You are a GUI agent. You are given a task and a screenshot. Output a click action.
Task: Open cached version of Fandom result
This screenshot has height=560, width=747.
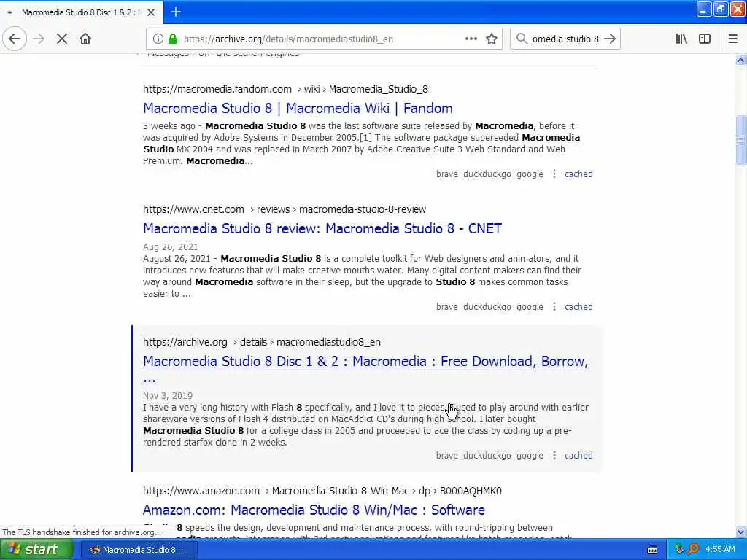coord(578,174)
